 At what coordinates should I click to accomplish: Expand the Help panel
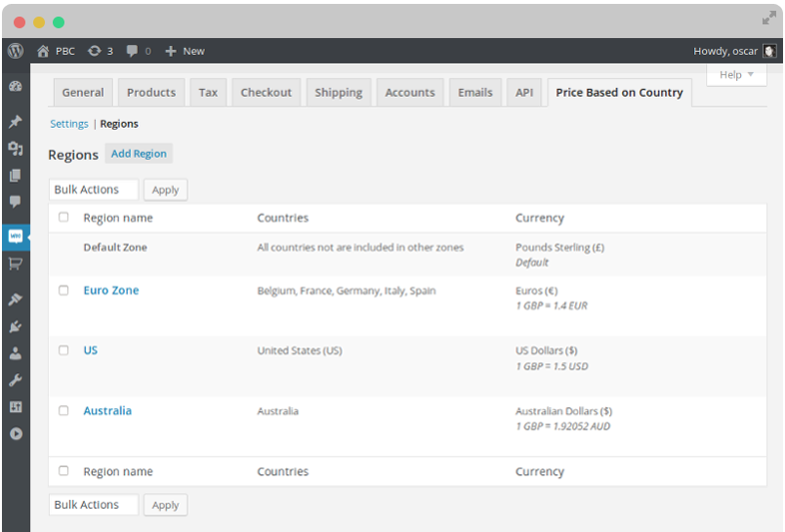tap(736, 75)
